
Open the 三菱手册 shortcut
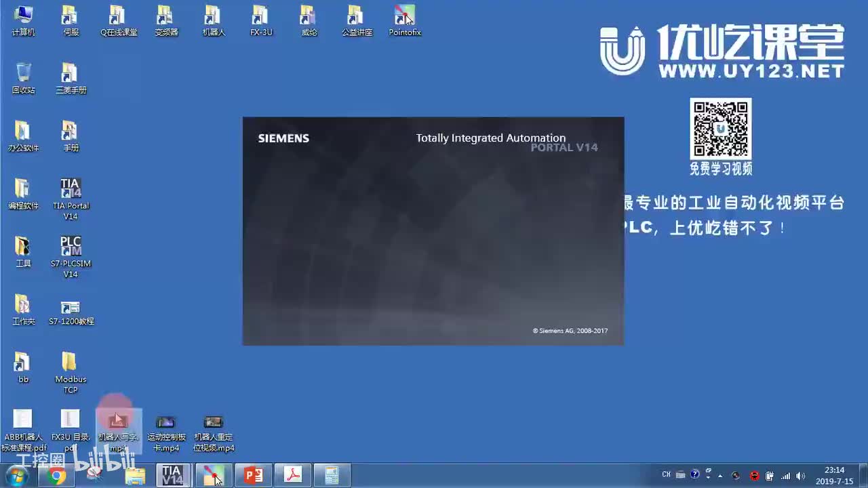click(x=71, y=78)
